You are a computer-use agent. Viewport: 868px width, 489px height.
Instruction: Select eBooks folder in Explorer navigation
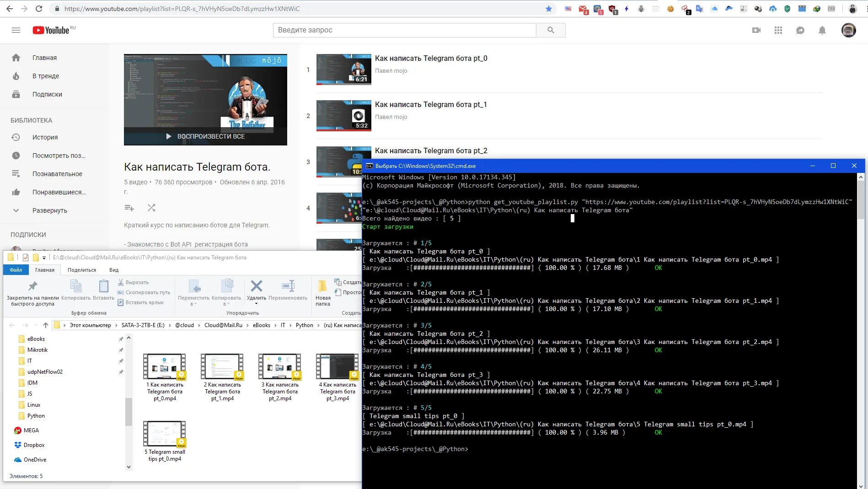(x=36, y=339)
